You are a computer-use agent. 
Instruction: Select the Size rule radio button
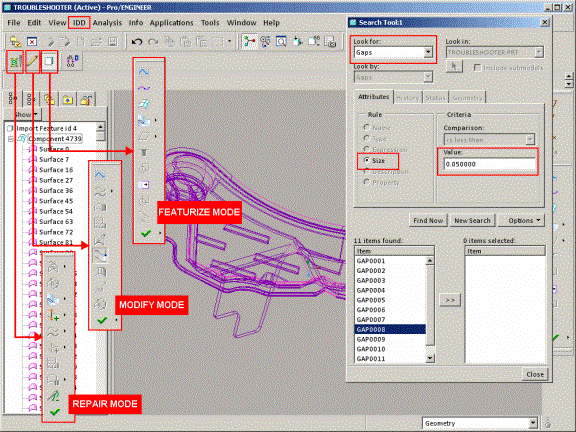366,160
